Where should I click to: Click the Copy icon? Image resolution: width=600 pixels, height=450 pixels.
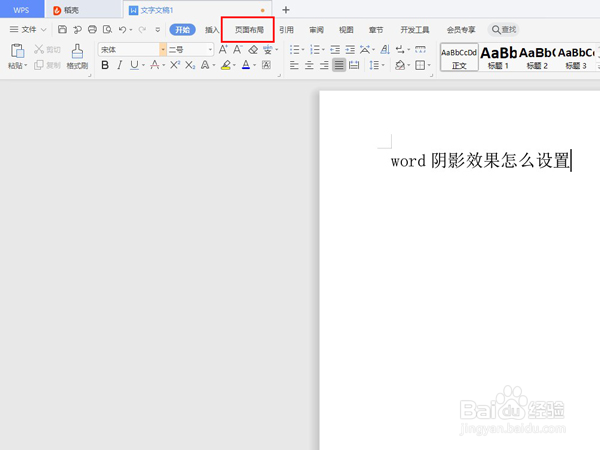39,65
